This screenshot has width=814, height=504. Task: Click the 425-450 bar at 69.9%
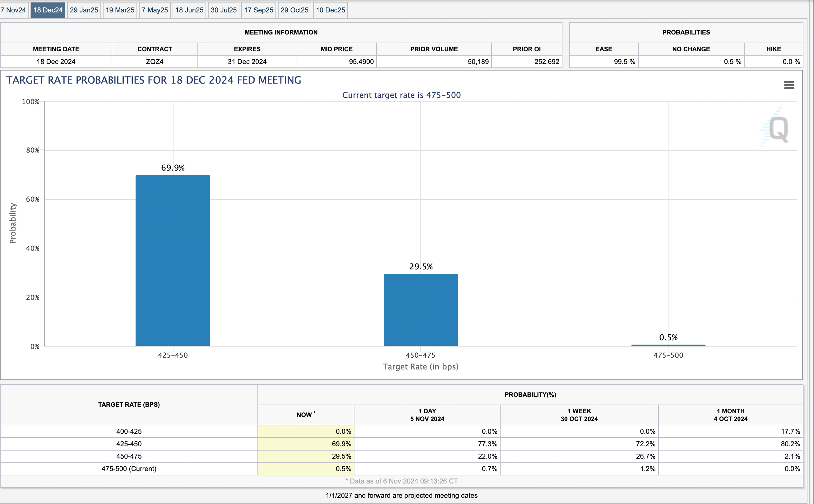tap(173, 260)
